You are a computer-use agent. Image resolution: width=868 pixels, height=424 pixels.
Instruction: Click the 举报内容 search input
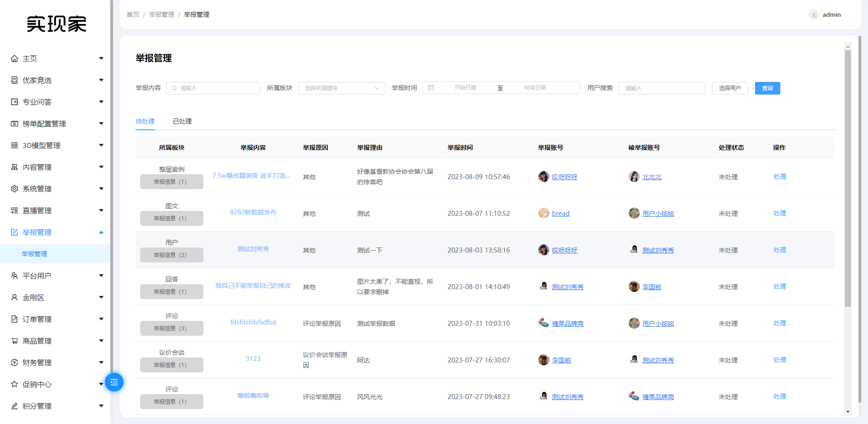tap(213, 88)
